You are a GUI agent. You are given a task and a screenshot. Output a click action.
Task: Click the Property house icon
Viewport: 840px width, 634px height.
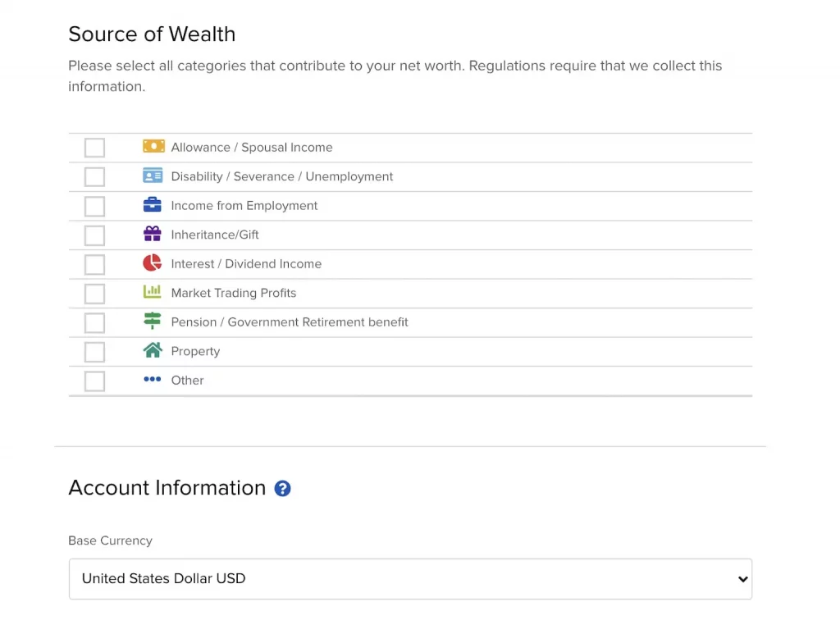(153, 351)
